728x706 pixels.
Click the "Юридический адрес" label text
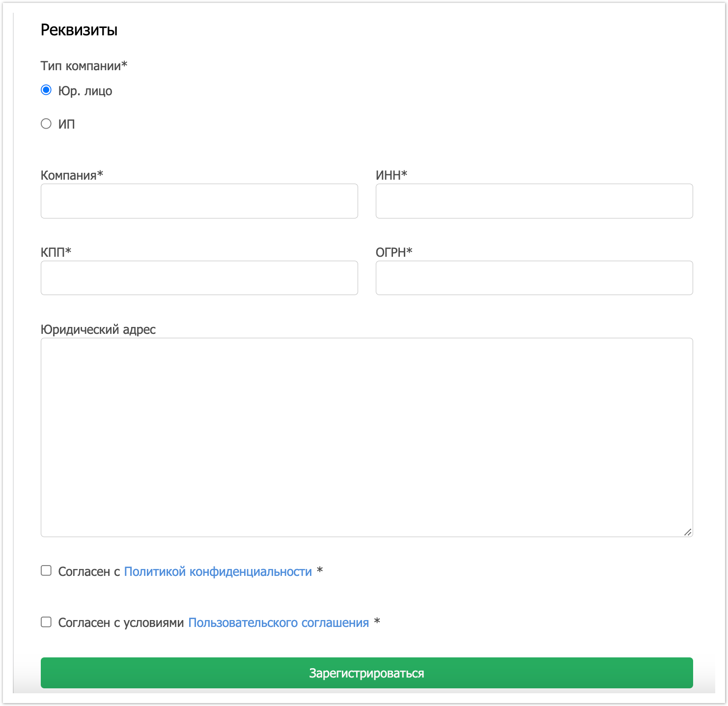(98, 329)
